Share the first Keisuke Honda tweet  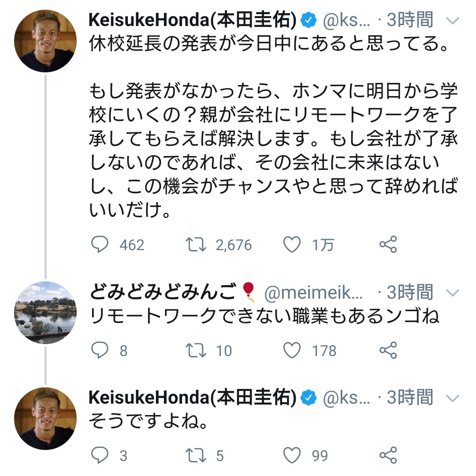click(388, 244)
